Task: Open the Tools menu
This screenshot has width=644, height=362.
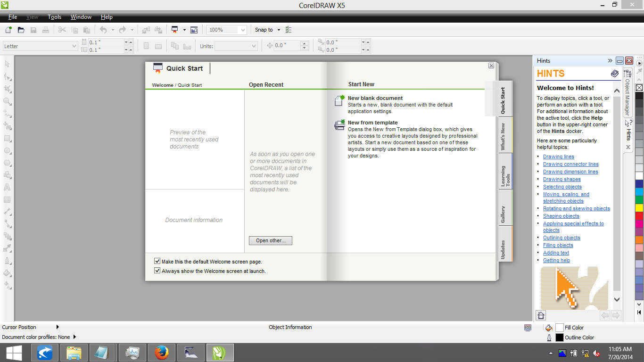Action: click(54, 16)
